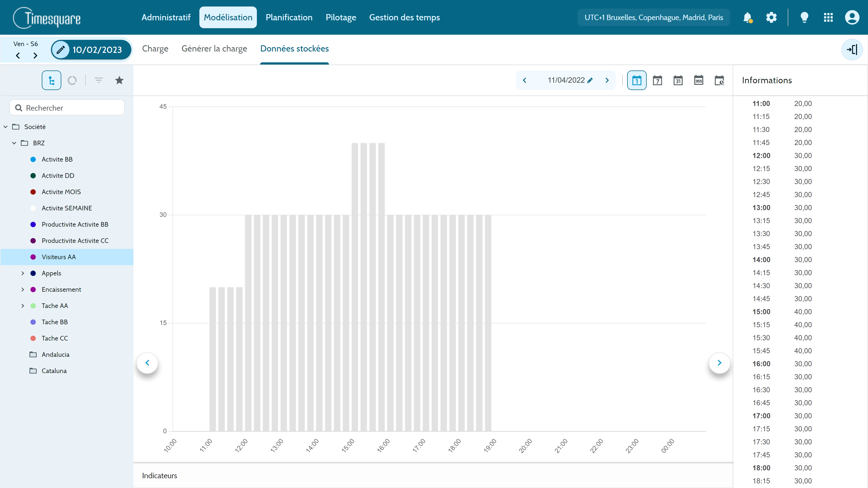Open the apps grid menu
868x488 pixels.
pyautogui.click(x=828, y=18)
